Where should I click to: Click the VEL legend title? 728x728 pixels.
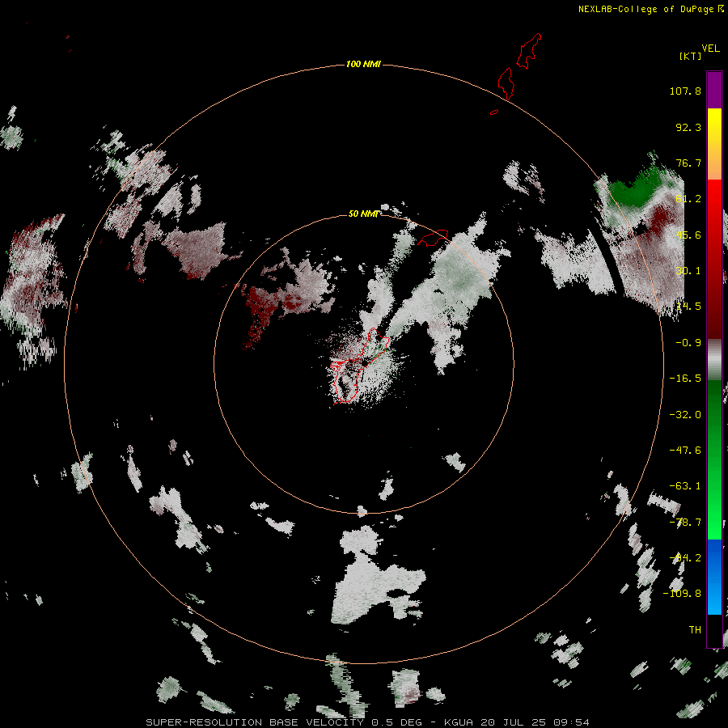click(x=710, y=48)
